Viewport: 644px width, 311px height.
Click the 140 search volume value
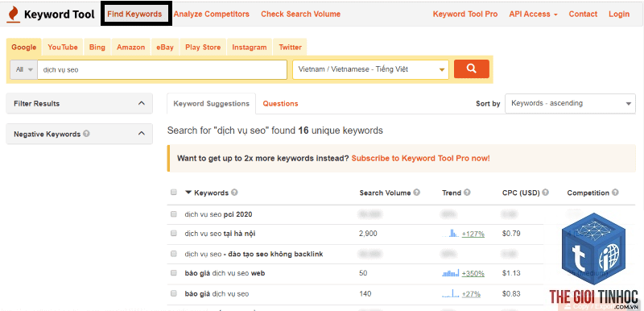tap(365, 293)
